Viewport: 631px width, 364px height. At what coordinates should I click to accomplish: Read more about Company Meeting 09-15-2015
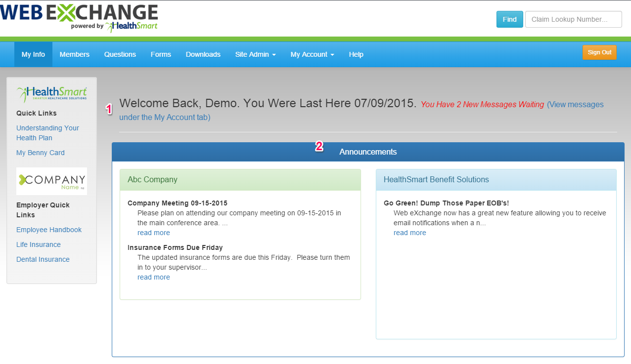(154, 233)
